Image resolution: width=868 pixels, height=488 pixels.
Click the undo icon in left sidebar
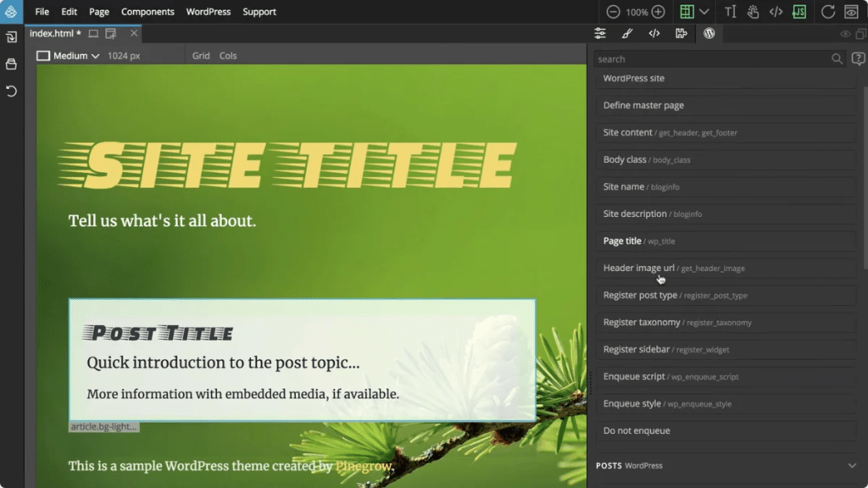pyautogui.click(x=10, y=91)
